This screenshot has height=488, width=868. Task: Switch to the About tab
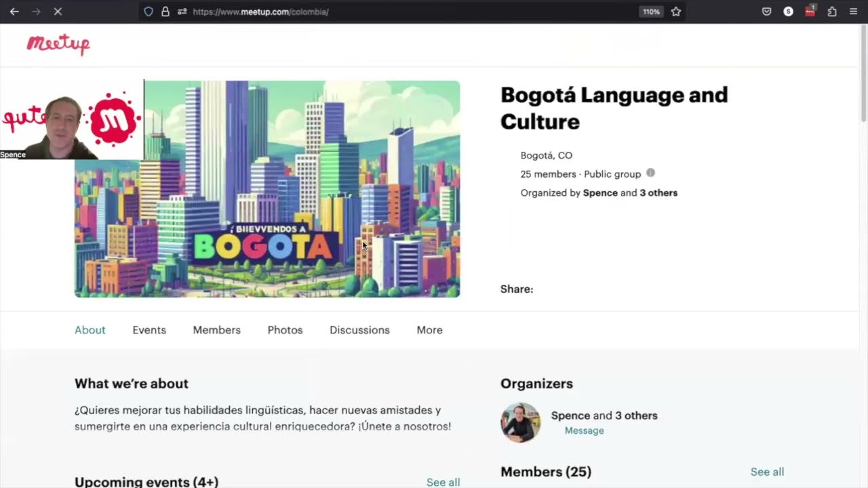click(90, 330)
